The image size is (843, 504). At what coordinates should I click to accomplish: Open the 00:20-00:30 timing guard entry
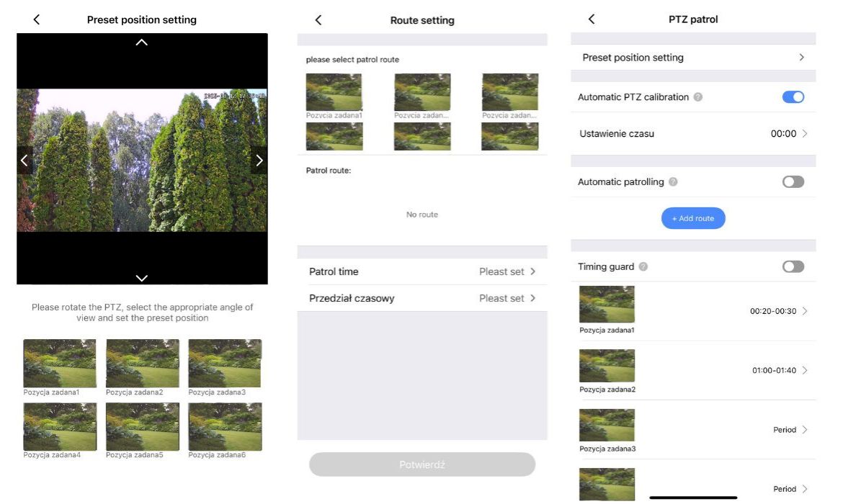778,311
